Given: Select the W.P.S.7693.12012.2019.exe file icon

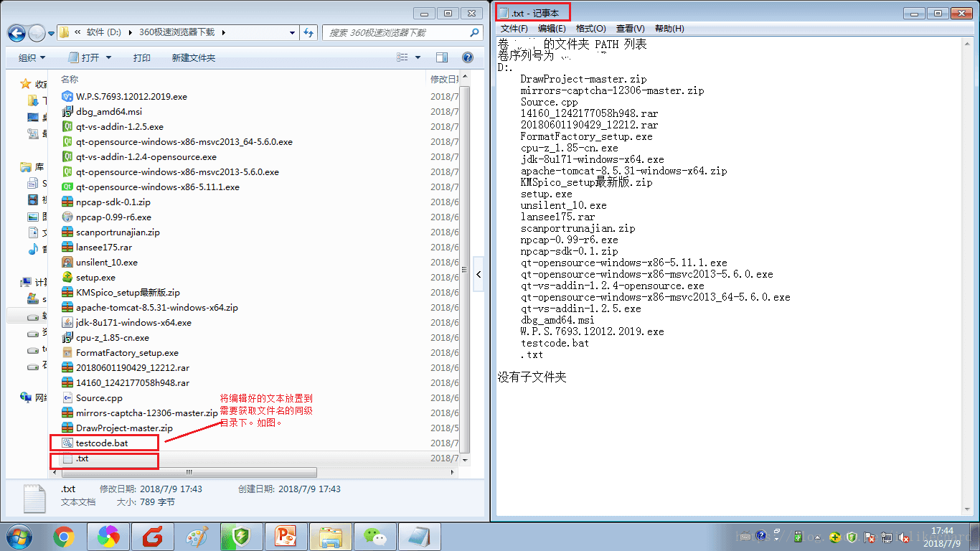Looking at the screenshot, I should tap(67, 96).
